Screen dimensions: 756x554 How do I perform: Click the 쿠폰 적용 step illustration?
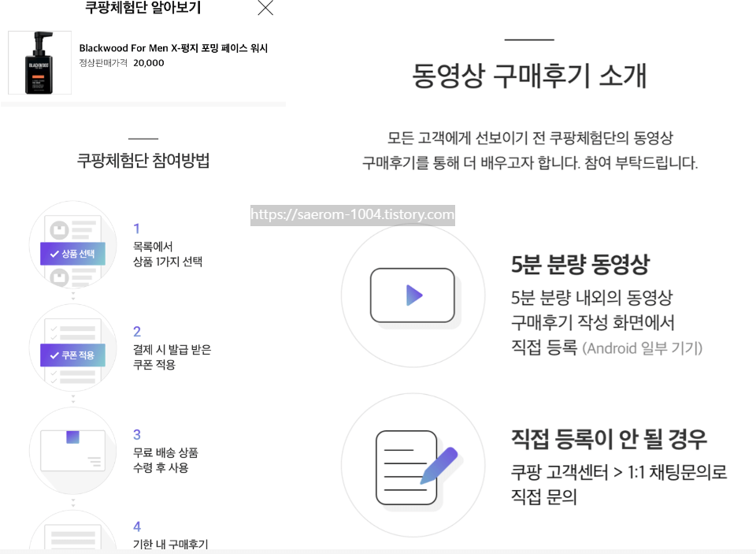72,348
